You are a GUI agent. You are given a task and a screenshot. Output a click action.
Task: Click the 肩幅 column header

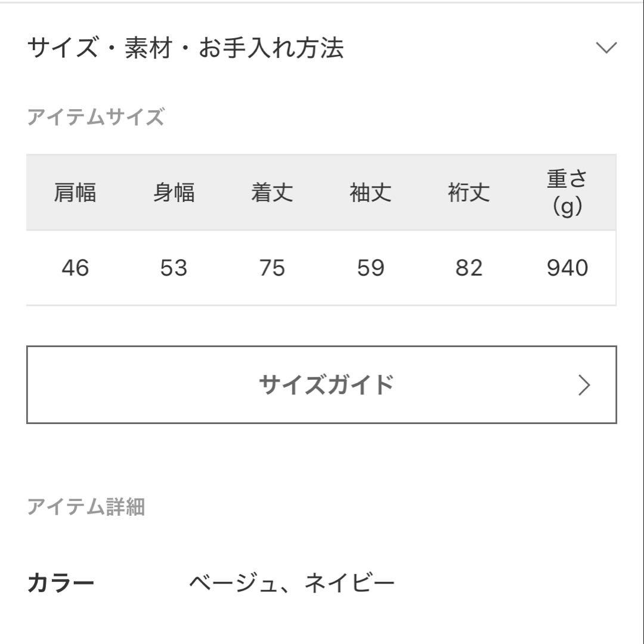[74, 192]
